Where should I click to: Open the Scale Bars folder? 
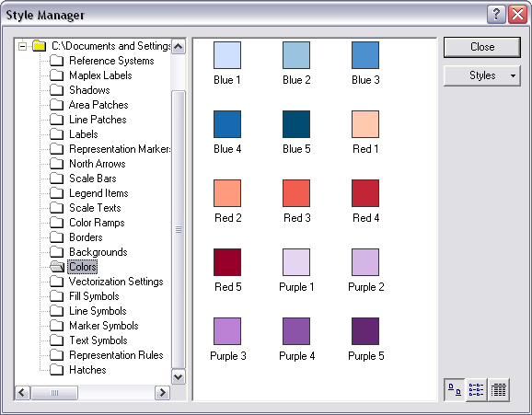(92, 179)
